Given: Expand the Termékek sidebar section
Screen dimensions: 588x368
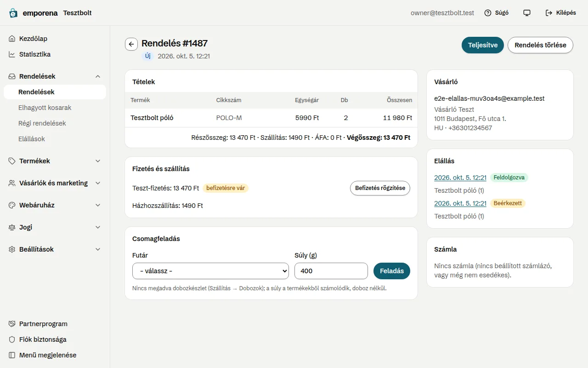Looking at the screenshot, I should click(x=55, y=161).
